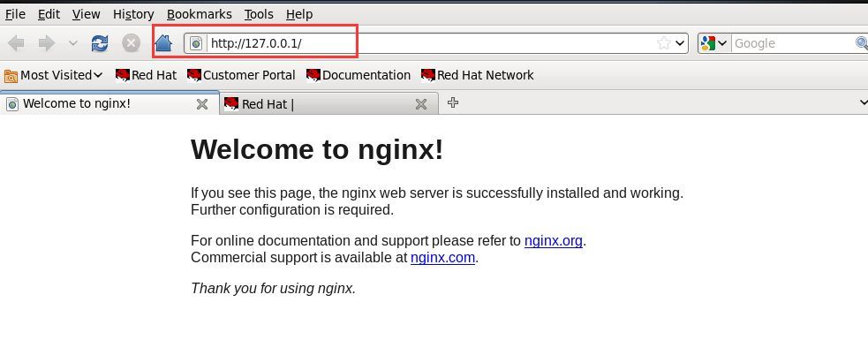Screen dimensions: 868x340
Task: Open the address bar URL history dropdown
Action: tap(680, 43)
